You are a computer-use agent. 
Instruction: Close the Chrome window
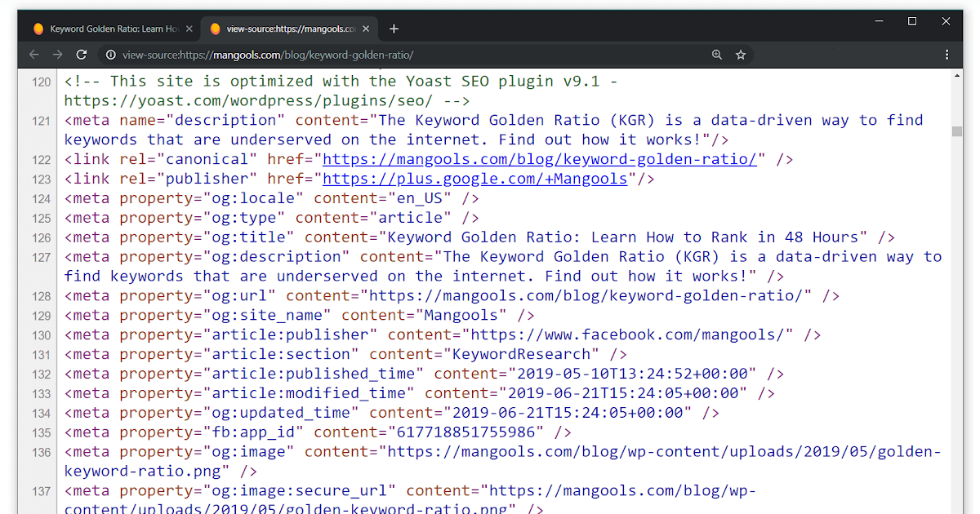[947, 21]
